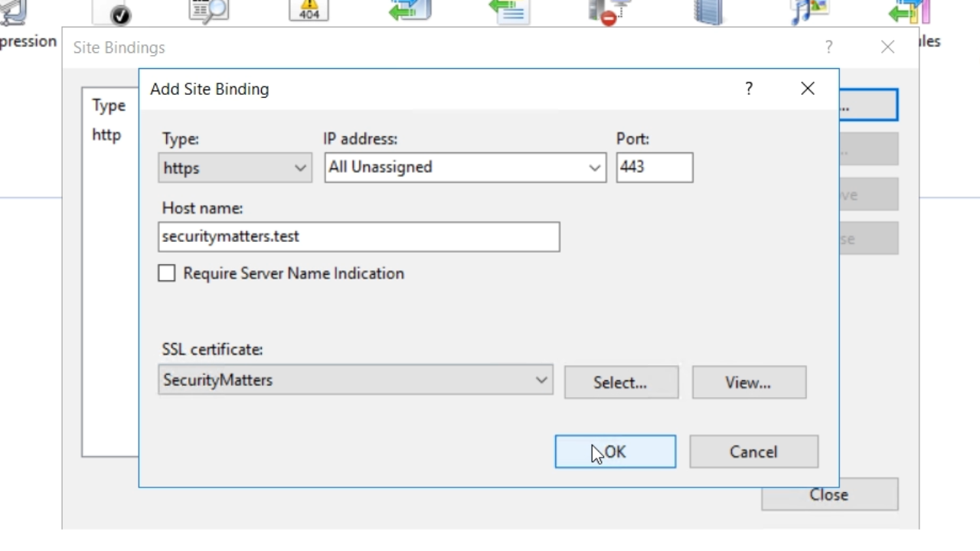This screenshot has height=551, width=980.
Task: Cancel the Add Site Binding dialog
Action: (753, 452)
